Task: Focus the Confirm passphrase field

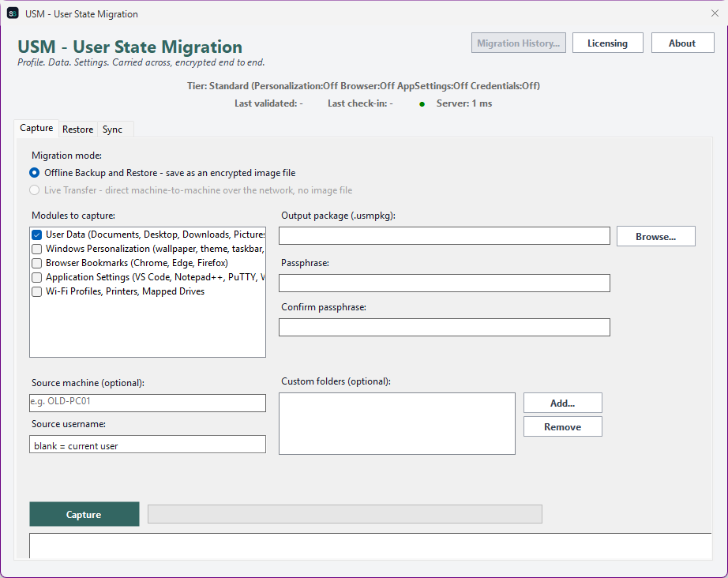Action: point(444,328)
